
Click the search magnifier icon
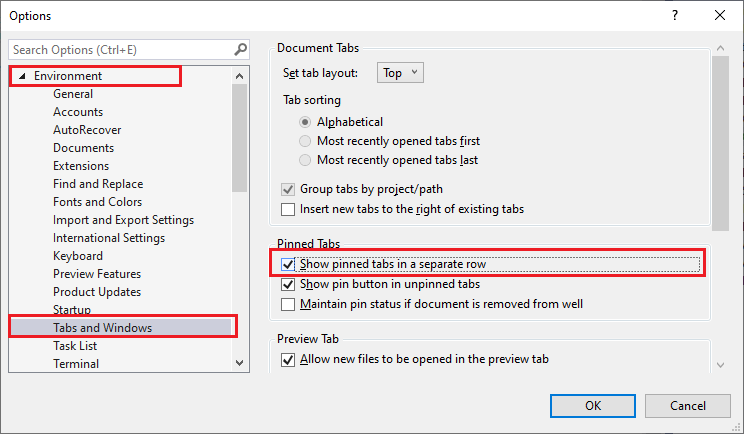coord(240,49)
